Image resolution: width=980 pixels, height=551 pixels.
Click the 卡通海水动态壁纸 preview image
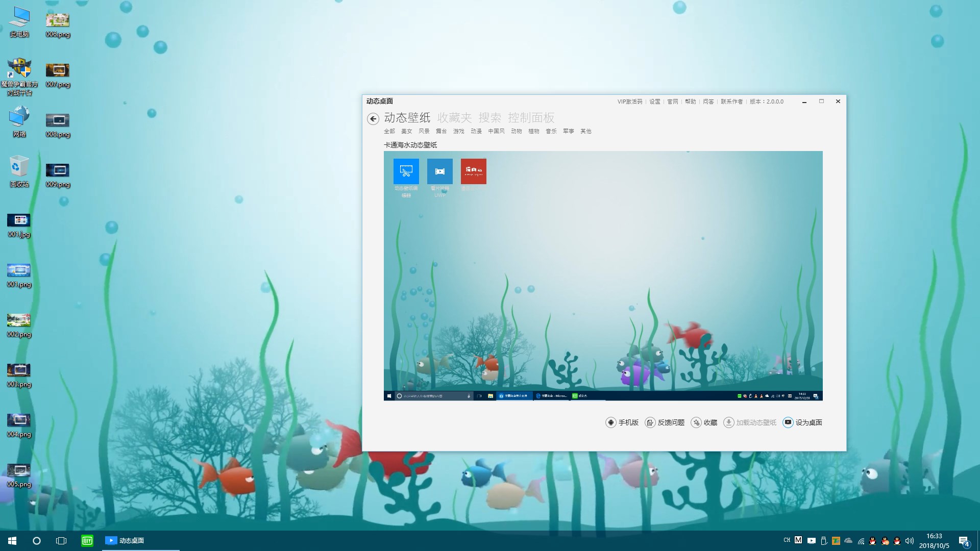click(603, 275)
